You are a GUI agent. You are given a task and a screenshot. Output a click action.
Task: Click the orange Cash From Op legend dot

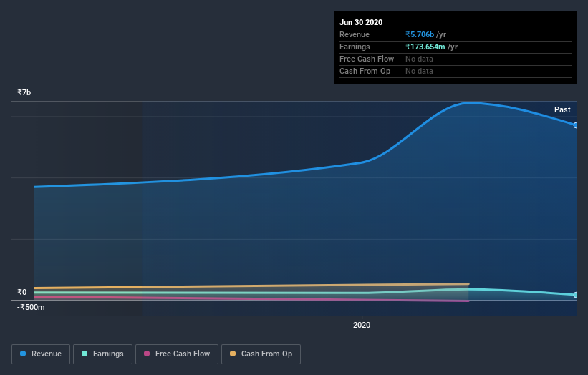pos(233,354)
